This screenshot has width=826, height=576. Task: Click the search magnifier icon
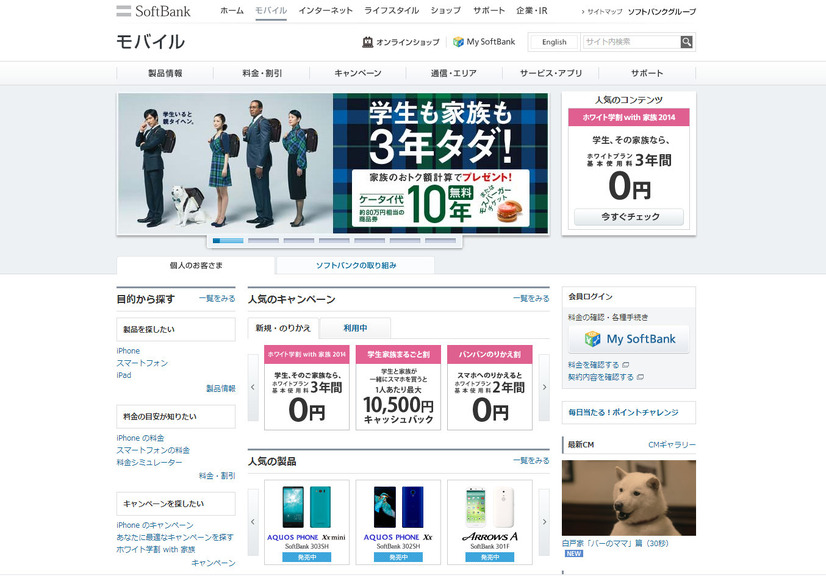click(x=686, y=42)
